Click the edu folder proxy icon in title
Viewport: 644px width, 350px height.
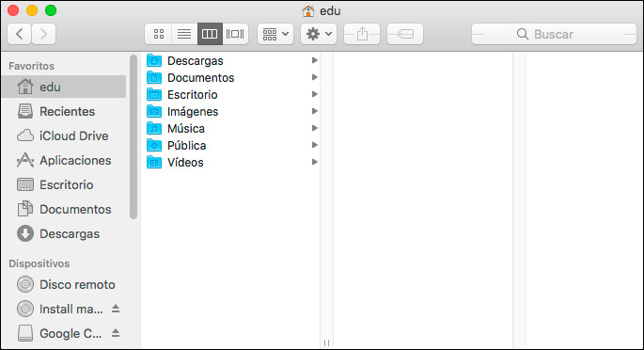coord(308,11)
